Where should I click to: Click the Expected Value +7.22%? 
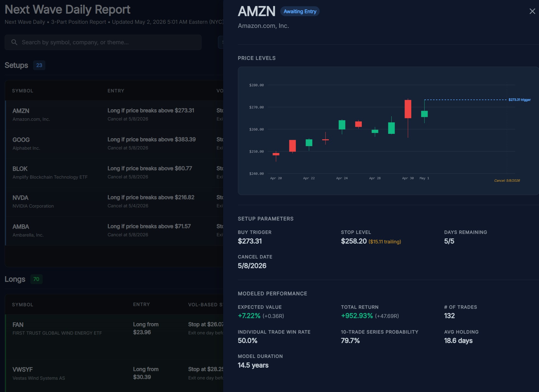tap(249, 316)
